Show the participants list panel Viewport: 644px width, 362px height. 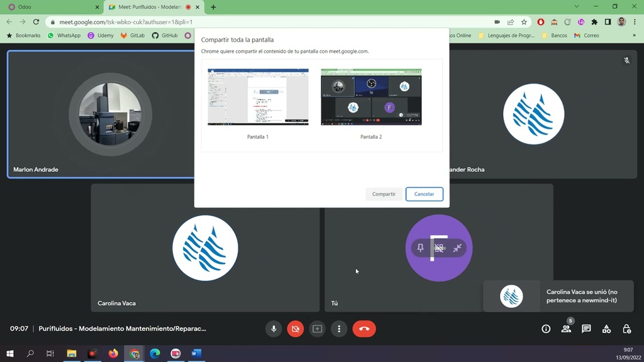pos(566,329)
